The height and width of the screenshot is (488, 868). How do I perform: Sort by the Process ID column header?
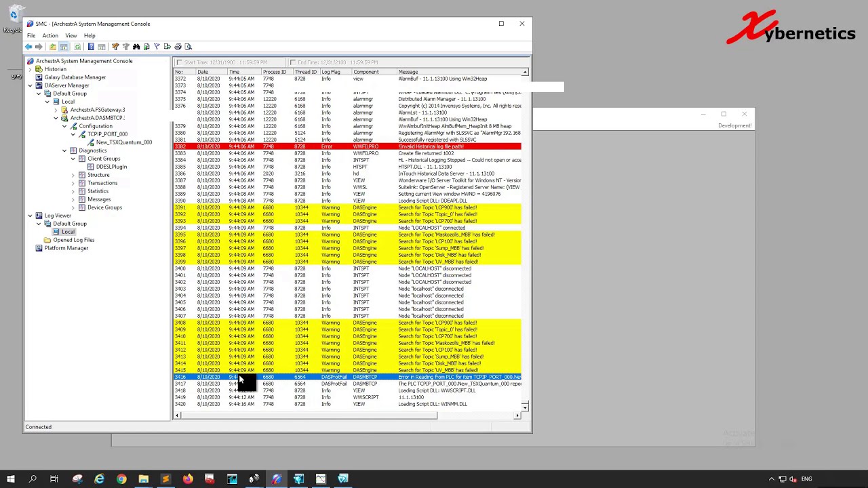pyautogui.click(x=277, y=72)
